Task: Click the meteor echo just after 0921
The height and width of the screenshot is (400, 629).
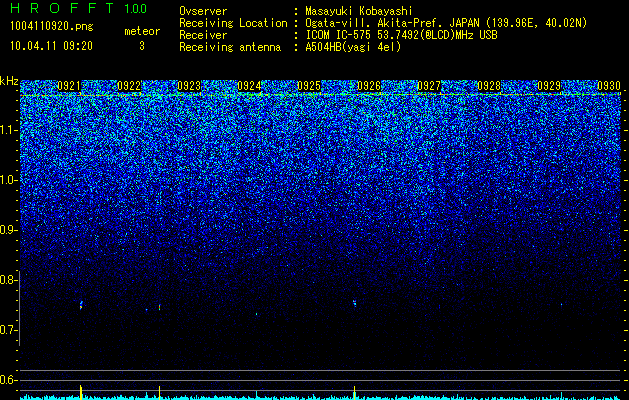Action: [x=81, y=305]
